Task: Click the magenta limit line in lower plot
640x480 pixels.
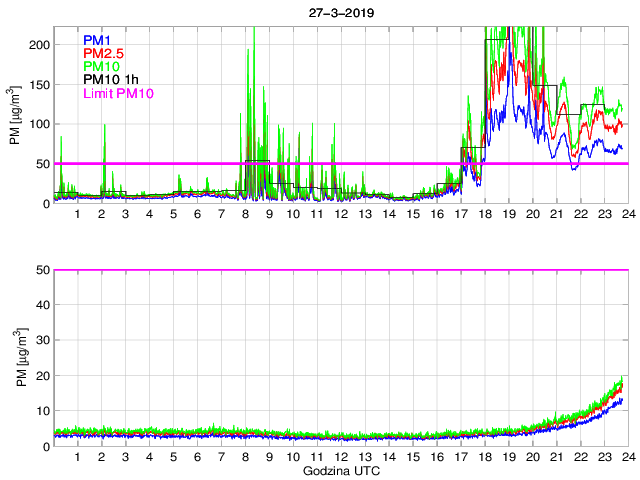Action: (340, 270)
